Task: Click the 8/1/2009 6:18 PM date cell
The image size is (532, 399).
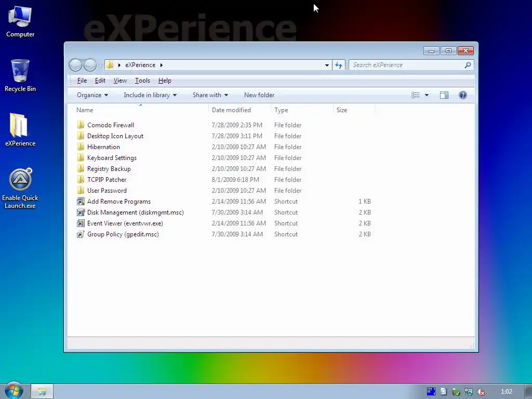Action: [235, 179]
